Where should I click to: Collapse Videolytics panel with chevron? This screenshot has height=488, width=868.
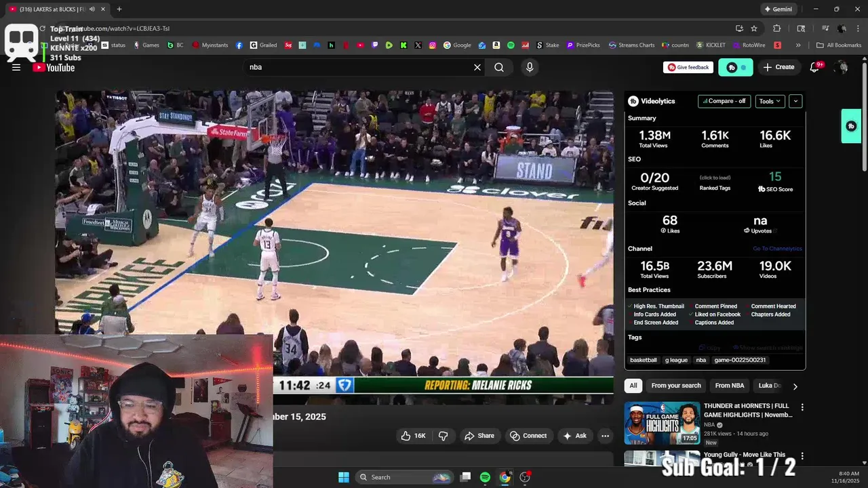tap(795, 101)
